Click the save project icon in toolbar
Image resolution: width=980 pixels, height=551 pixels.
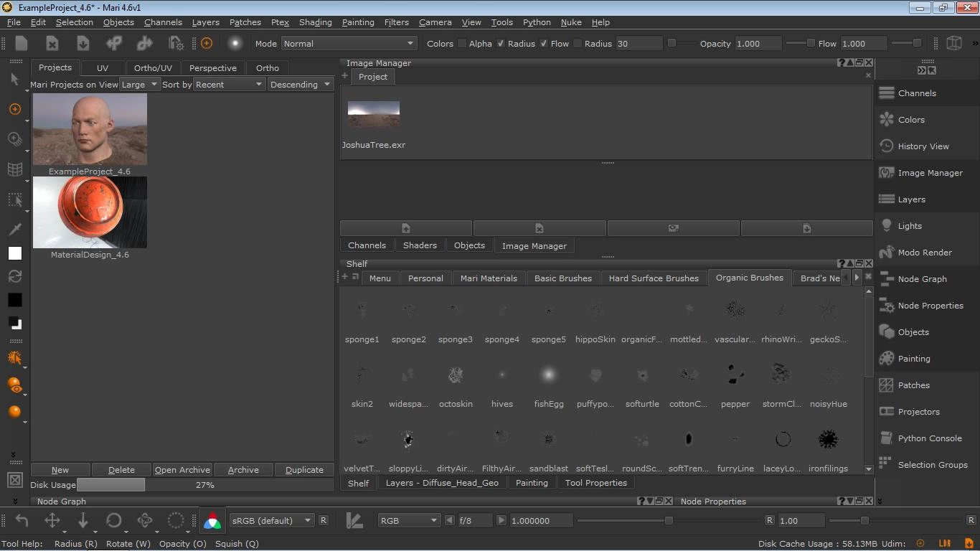pyautogui.click(x=83, y=43)
